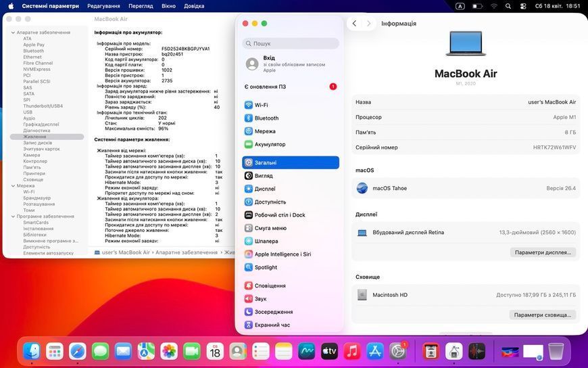Click the Назва user's MacBook Air row
The image size is (588, 368).
[x=466, y=102]
